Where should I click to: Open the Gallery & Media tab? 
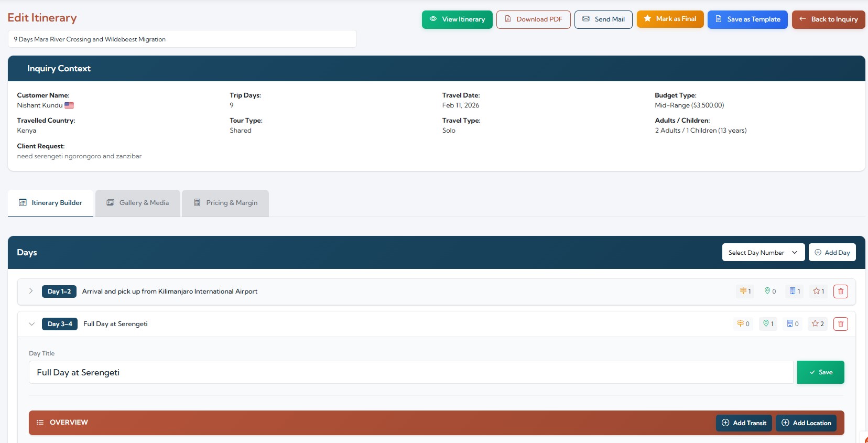point(138,203)
